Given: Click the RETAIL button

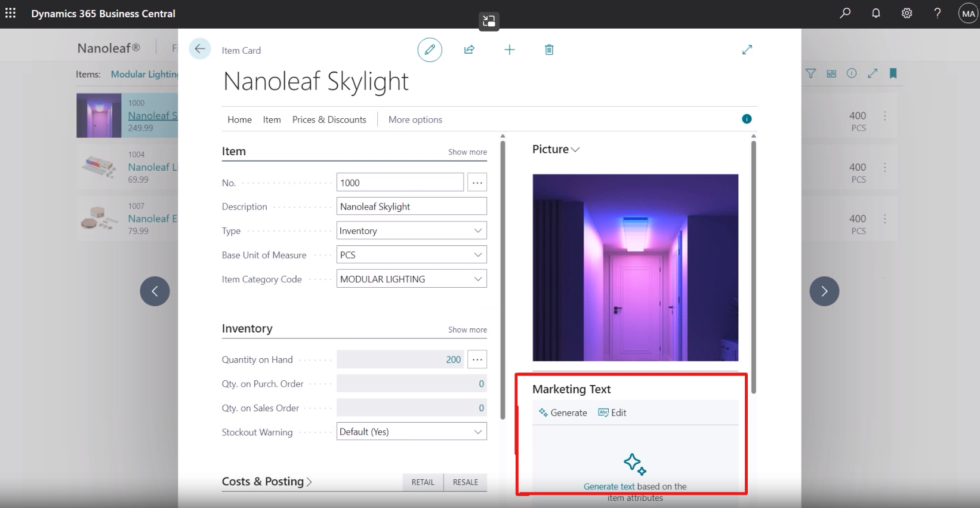Looking at the screenshot, I should (x=423, y=482).
